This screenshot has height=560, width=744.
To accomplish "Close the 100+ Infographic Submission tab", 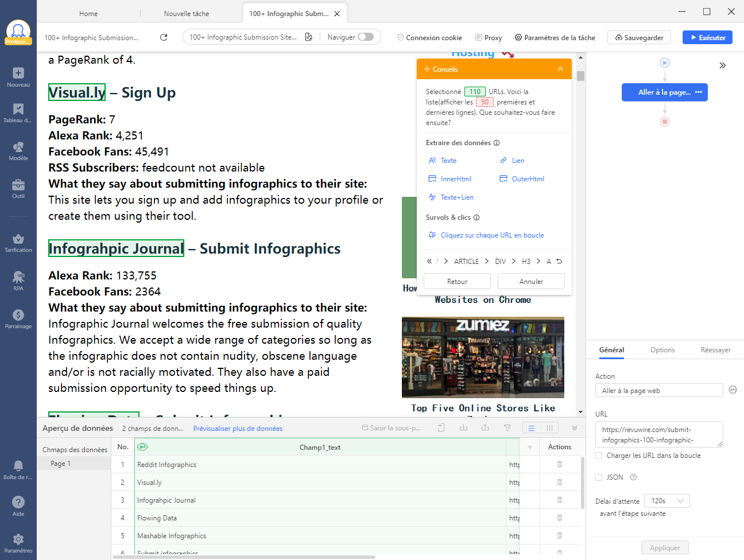I will (x=337, y=14).
